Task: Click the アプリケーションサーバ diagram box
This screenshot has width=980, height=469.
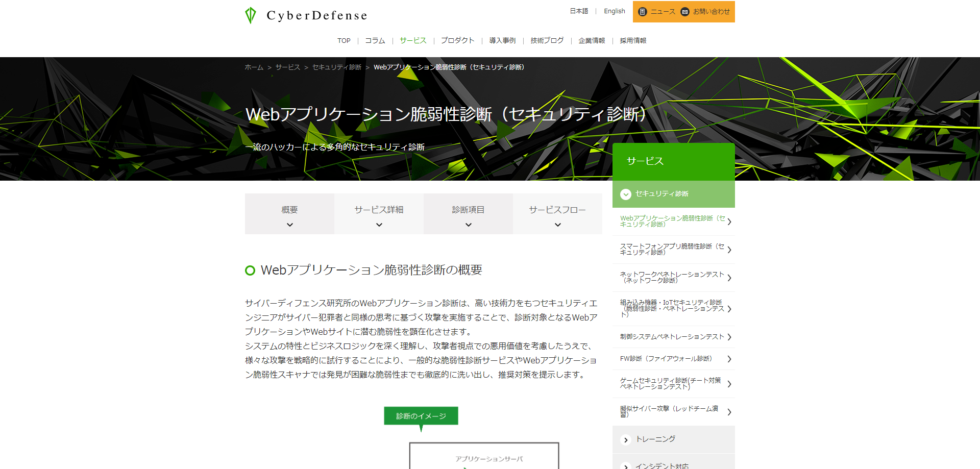Action: pos(484,456)
